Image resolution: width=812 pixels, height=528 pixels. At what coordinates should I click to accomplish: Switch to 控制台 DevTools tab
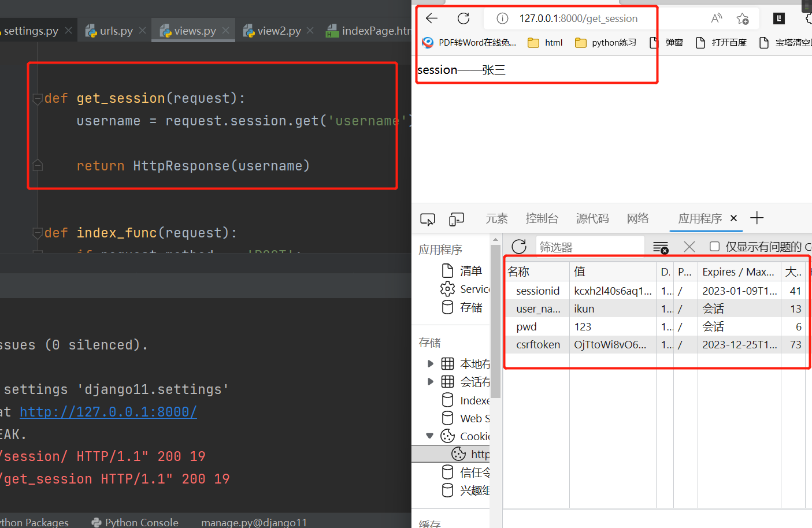pyautogui.click(x=542, y=218)
